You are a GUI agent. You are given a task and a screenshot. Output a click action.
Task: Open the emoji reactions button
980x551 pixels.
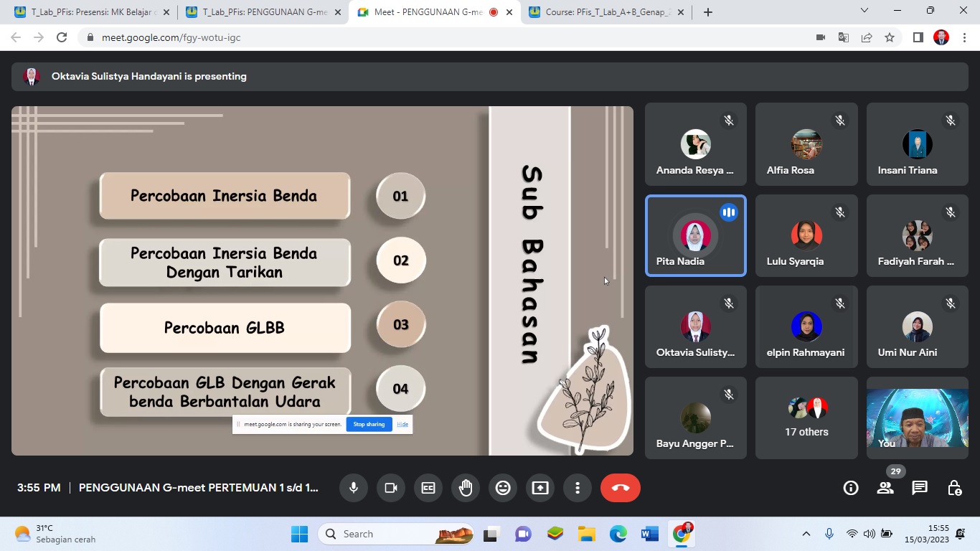503,488
